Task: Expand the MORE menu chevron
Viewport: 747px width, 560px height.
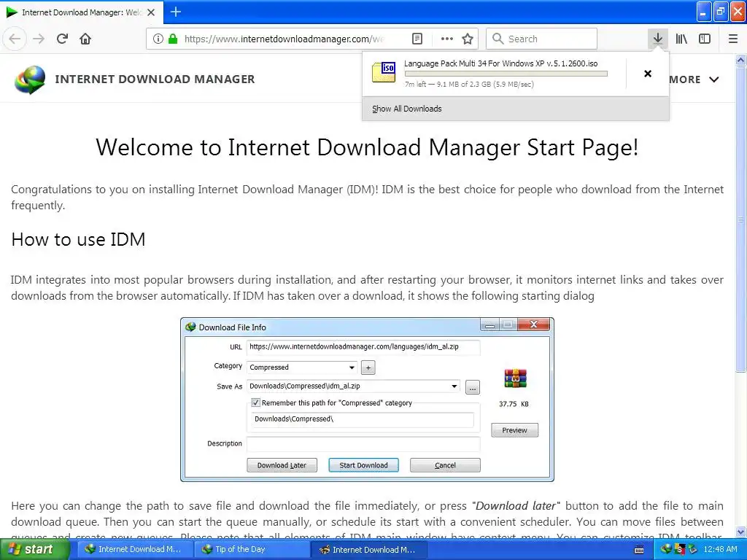Action: pos(713,79)
